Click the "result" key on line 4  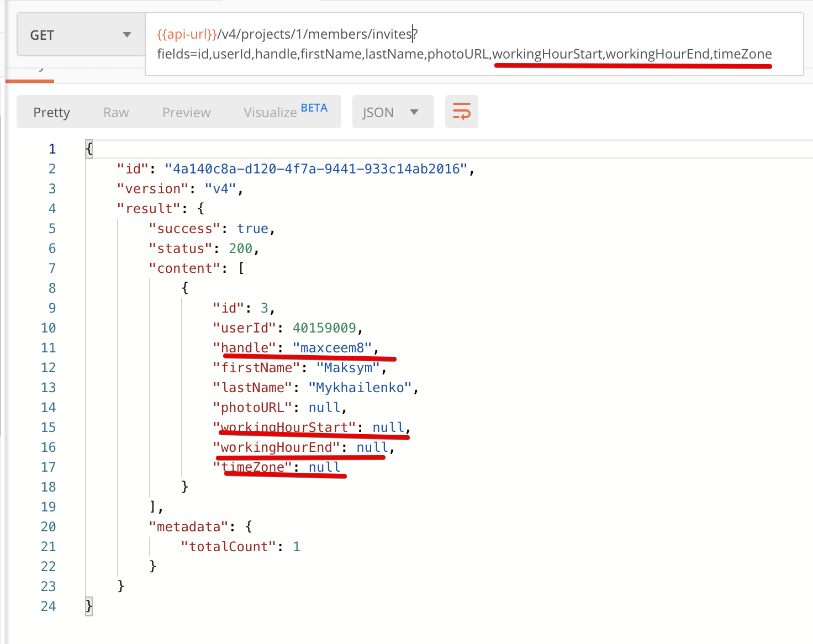click(149, 209)
